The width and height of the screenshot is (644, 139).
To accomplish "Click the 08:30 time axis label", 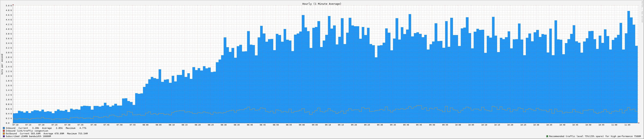I will pos(223,125).
